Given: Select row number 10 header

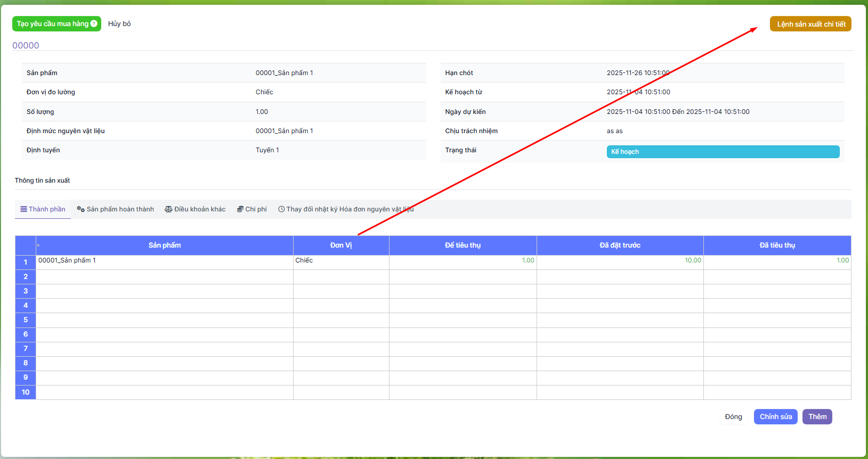Looking at the screenshot, I should (x=26, y=392).
